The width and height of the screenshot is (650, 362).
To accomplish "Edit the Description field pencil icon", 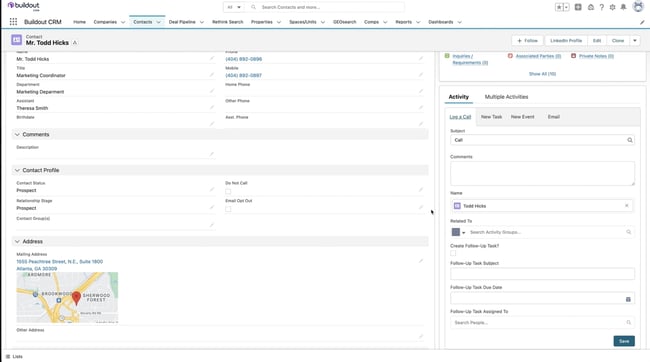I will pos(212,154).
